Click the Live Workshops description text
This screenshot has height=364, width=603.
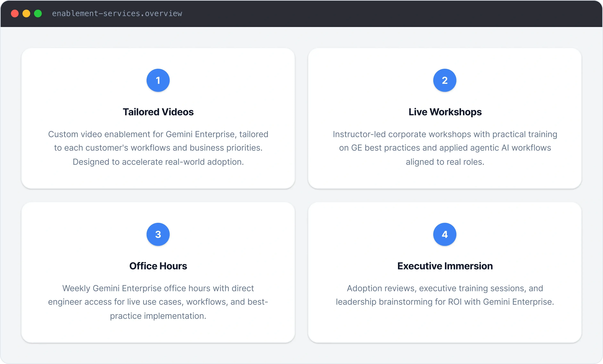[445, 148]
